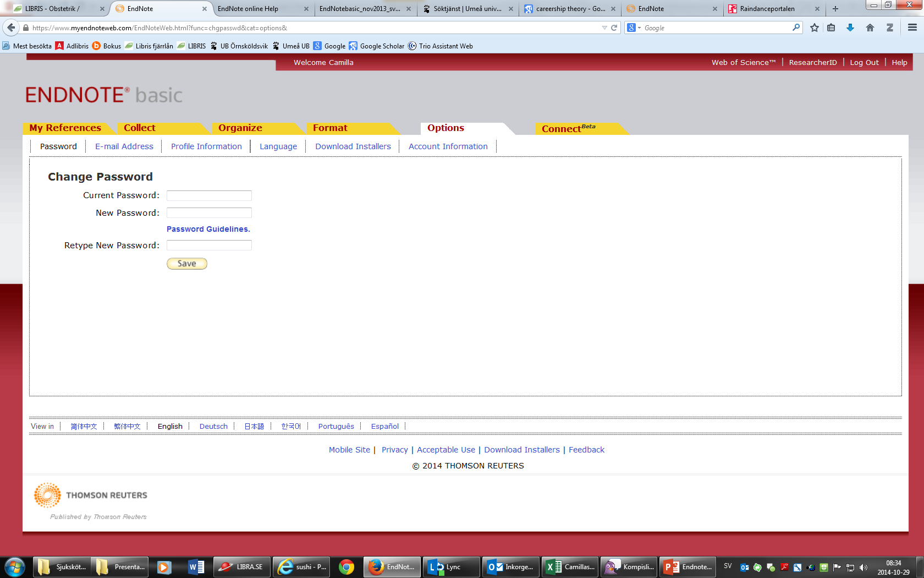Screen dimensions: 924x578
Task: Click the New Password field
Action: [209, 213]
